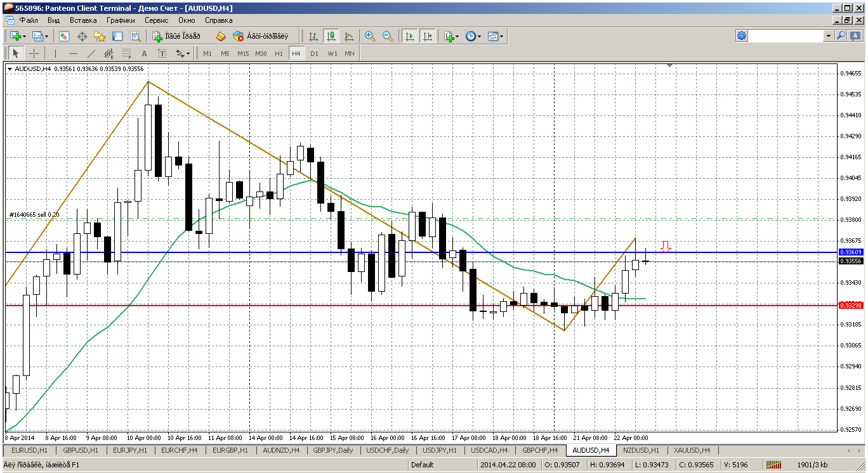Select the text 'A' tool

pyautogui.click(x=144, y=53)
